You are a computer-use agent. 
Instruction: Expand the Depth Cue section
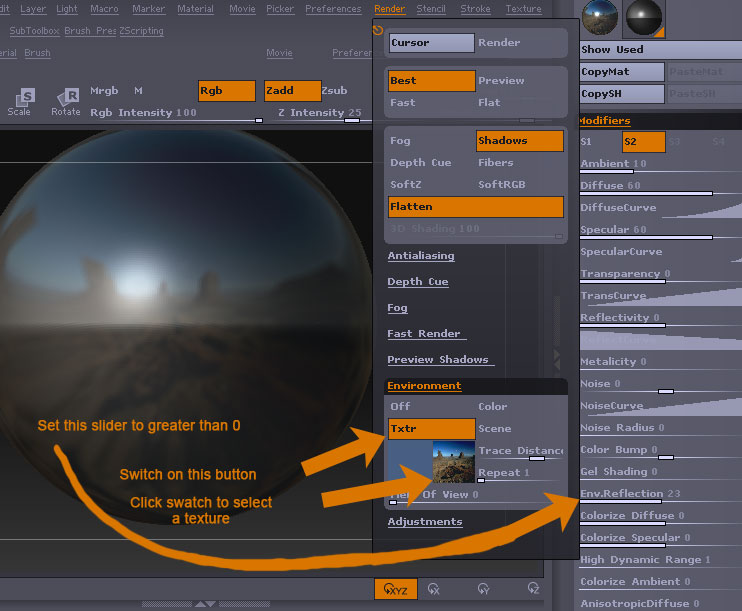[418, 282]
